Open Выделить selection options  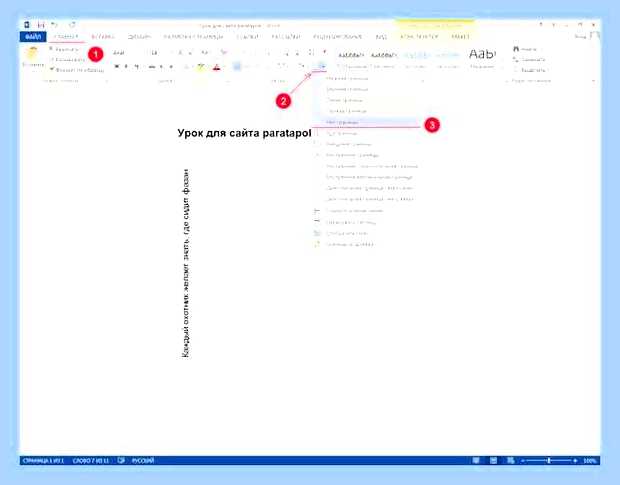pos(530,70)
